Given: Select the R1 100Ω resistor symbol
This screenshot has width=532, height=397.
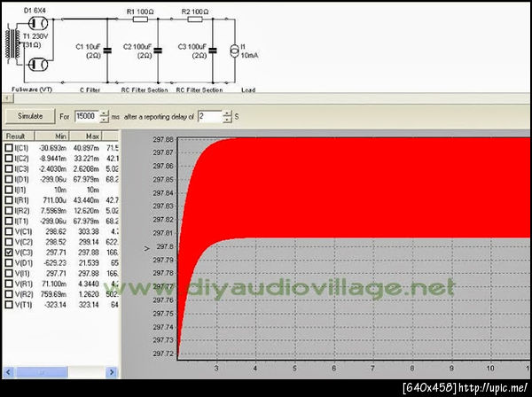Looking at the screenshot, I should click(140, 19).
